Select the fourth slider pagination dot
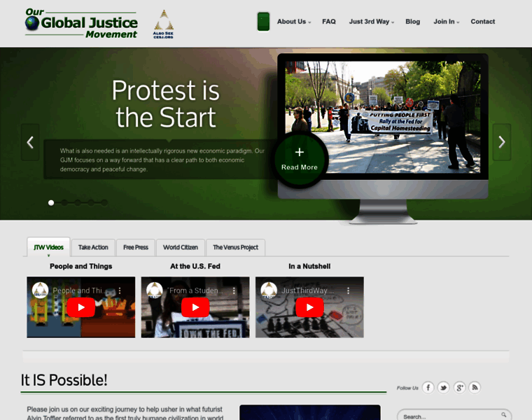The image size is (532, 420). pyautogui.click(x=91, y=203)
